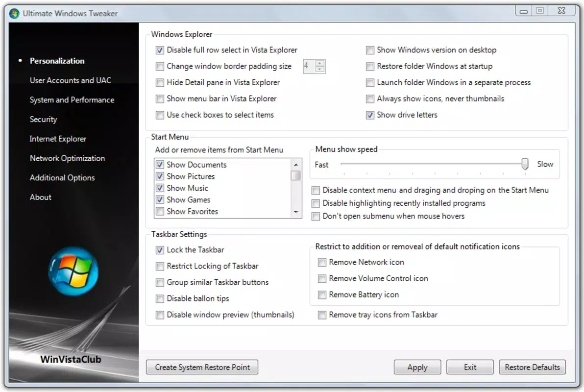Decrease border padding size with down arrow
Screen dimensions: 584x392
(320, 69)
